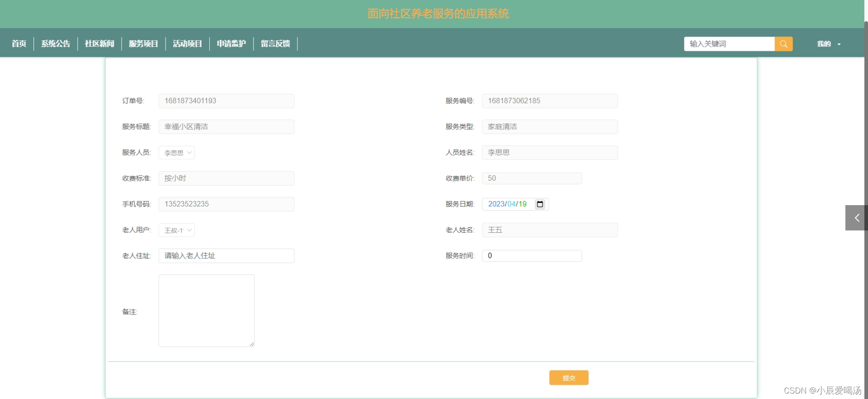The height and width of the screenshot is (399, 868).
Task: Open the 服务人员 dropdown showing 李思思
Action: click(177, 153)
